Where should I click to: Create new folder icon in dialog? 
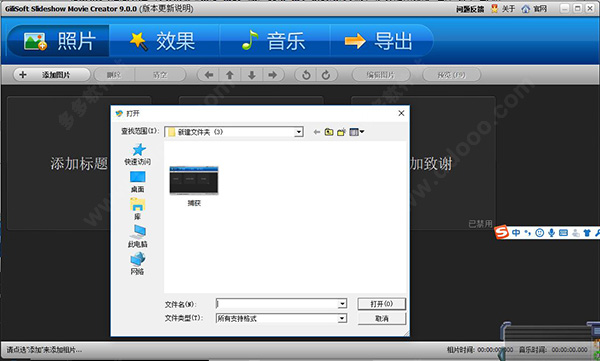point(341,132)
